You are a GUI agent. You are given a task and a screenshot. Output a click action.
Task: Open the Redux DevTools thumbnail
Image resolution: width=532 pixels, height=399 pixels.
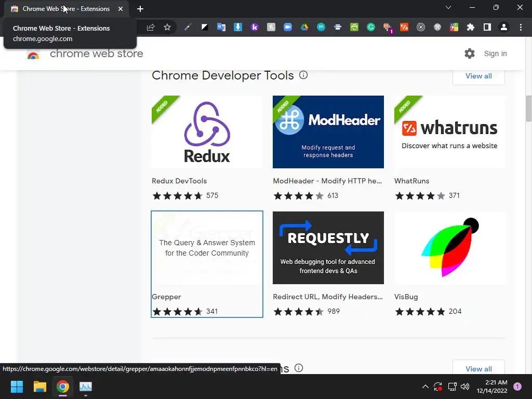click(207, 132)
